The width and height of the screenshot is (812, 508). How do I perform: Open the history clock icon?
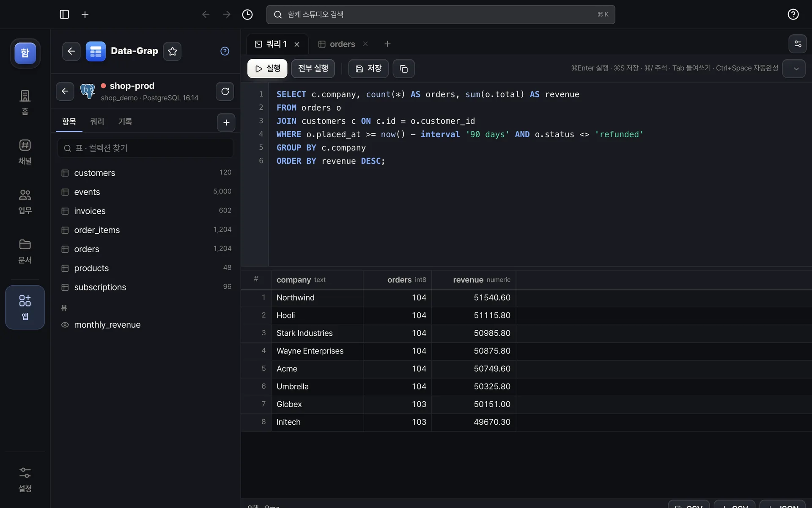pos(247,14)
